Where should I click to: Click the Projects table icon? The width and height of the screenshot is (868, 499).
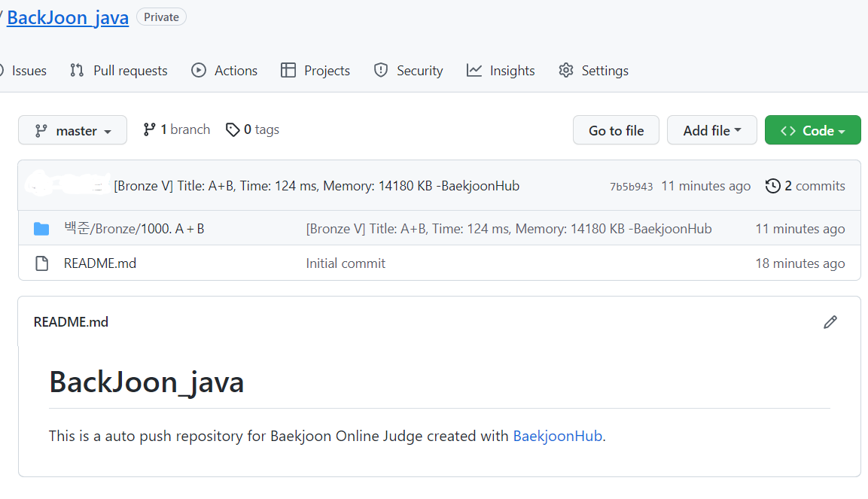tap(288, 70)
